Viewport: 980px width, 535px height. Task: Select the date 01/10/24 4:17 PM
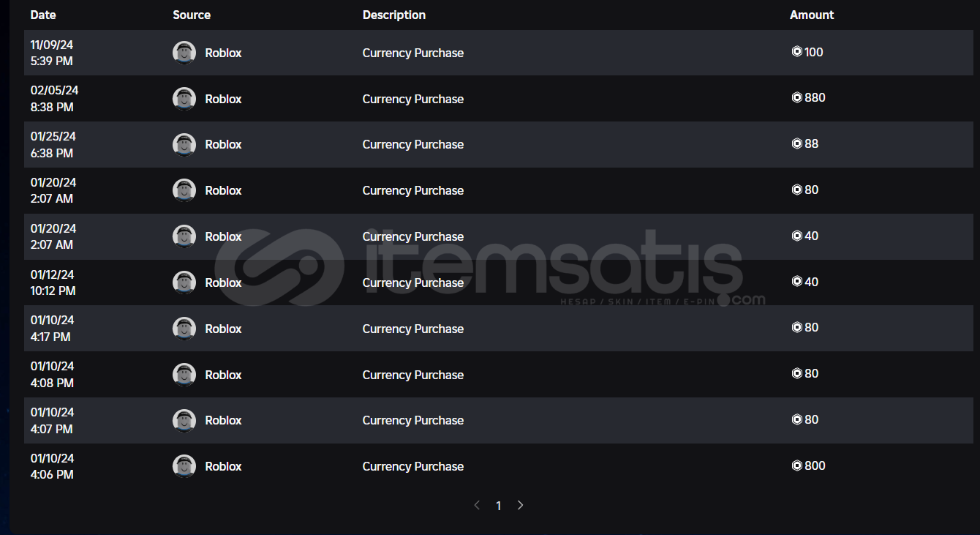[52, 329]
